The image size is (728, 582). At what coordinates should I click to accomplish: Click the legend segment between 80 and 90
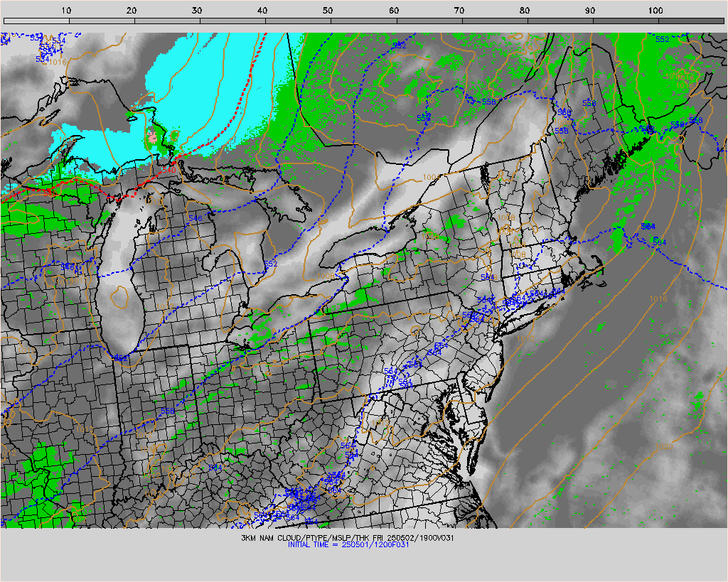560,21
